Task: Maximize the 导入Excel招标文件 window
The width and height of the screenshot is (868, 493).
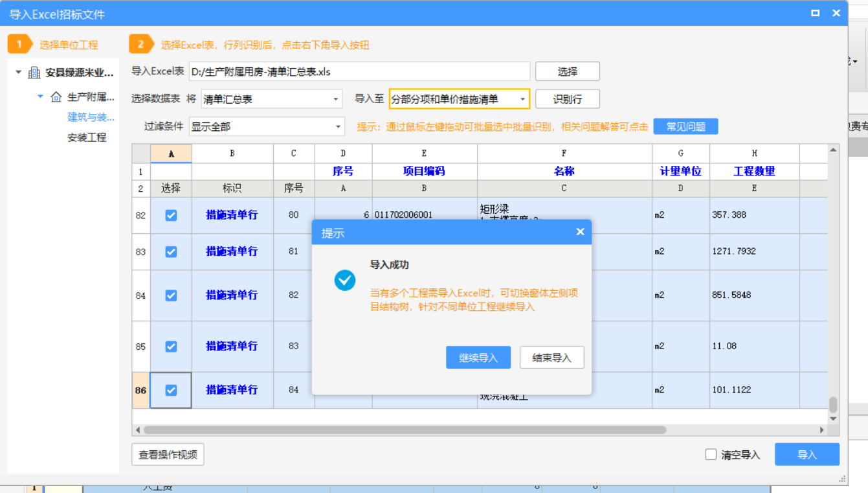Action: [816, 13]
